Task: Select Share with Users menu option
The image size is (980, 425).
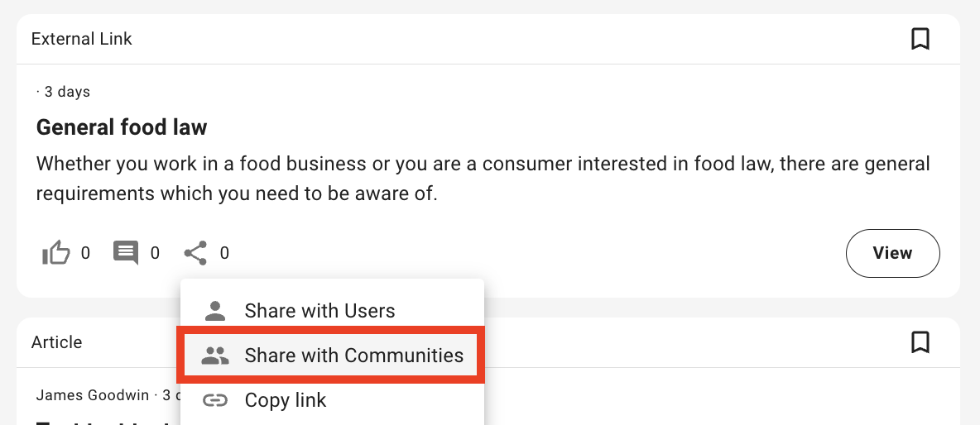Action: (319, 311)
